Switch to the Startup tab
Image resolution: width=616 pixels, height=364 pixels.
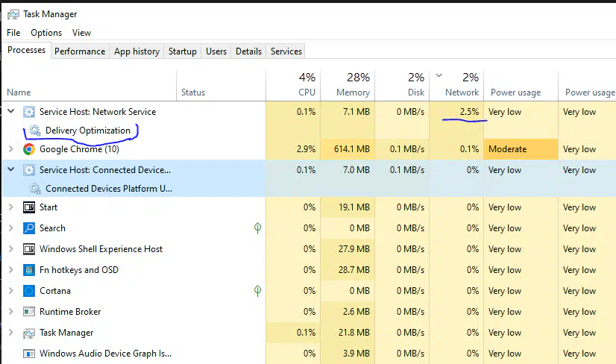(x=182, y=51)
